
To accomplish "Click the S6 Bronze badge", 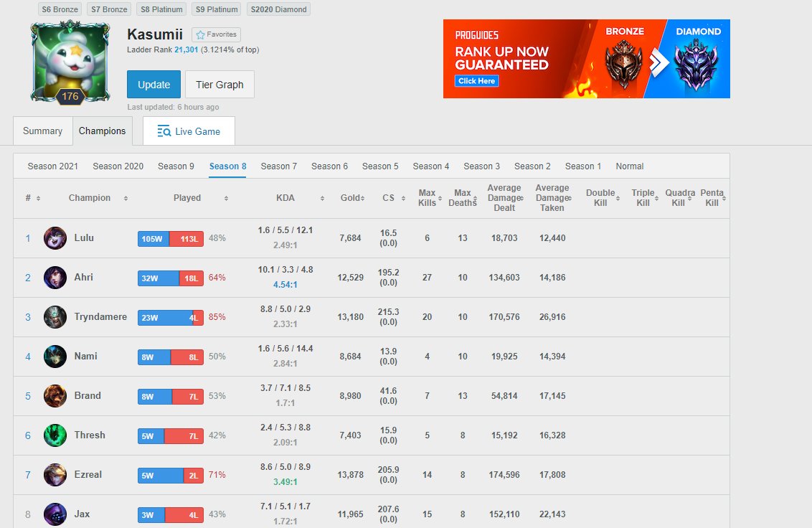I will point(60,9).
